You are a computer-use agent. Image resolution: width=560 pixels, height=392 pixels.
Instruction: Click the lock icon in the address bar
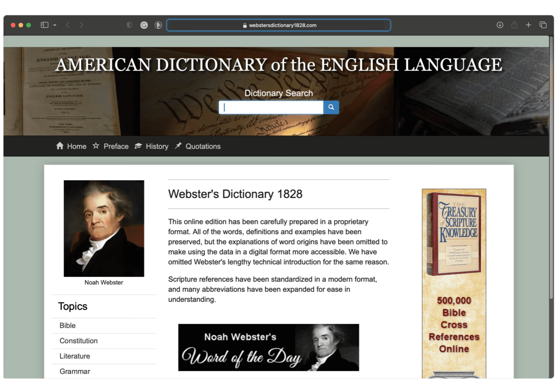pos(245,25)
